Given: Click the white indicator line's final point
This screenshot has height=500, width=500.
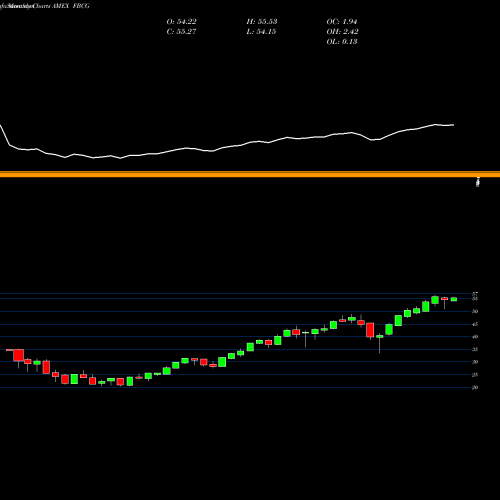Looking at the screenshot, I should [x=453, y=125].
